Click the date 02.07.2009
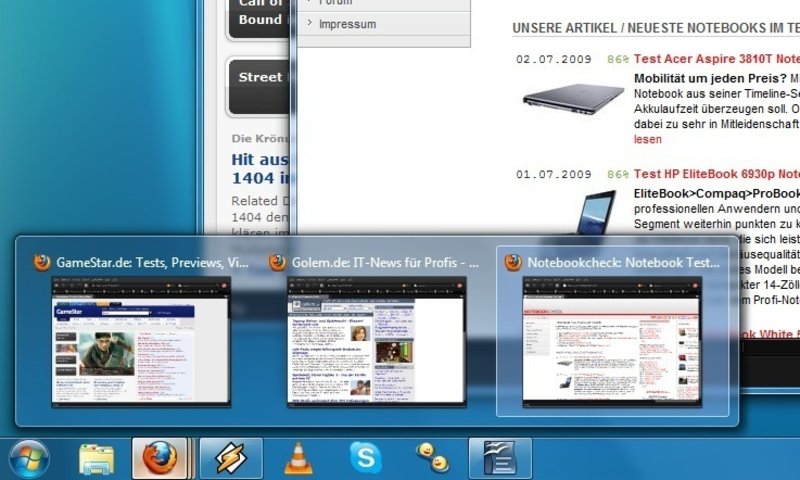This screenshot has height=480, width=800. [553, 59]
